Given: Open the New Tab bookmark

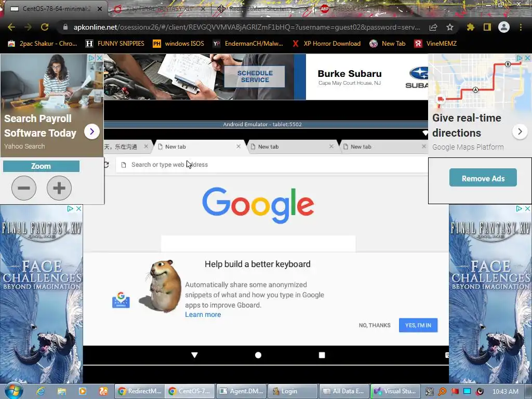Looking at the screenshot, I should (x=388, y=44).
